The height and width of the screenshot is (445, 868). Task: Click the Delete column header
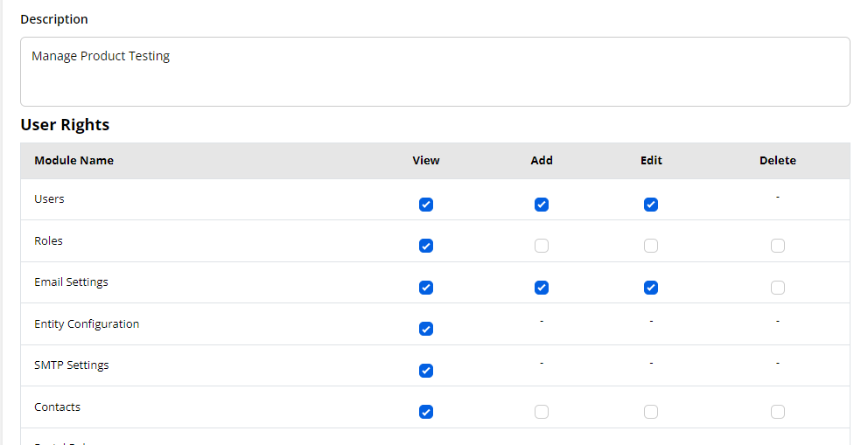(x=778, y=161)
